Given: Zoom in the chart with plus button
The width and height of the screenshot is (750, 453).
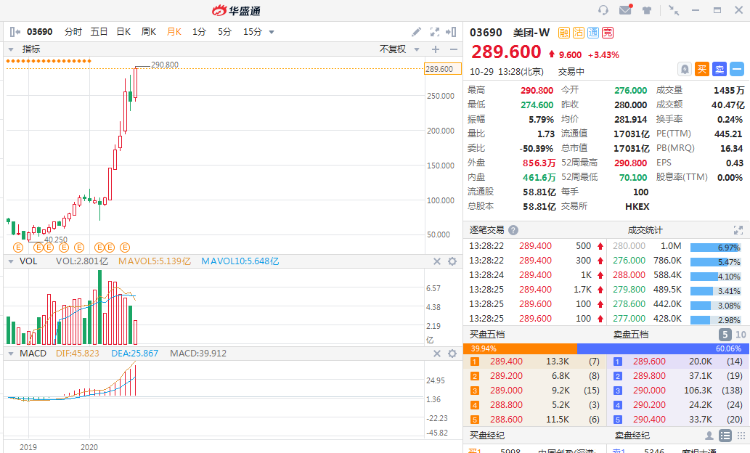Looking at the screenshot, I should click(435, 49).
